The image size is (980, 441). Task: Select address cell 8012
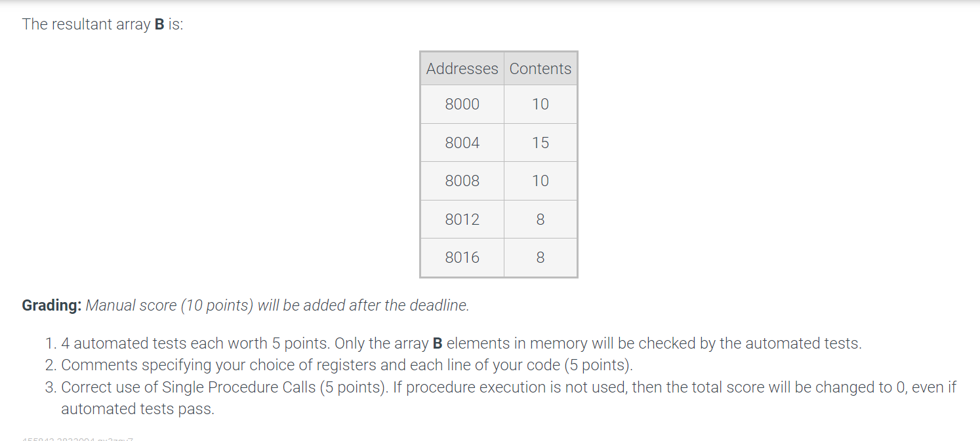(462, 220)
